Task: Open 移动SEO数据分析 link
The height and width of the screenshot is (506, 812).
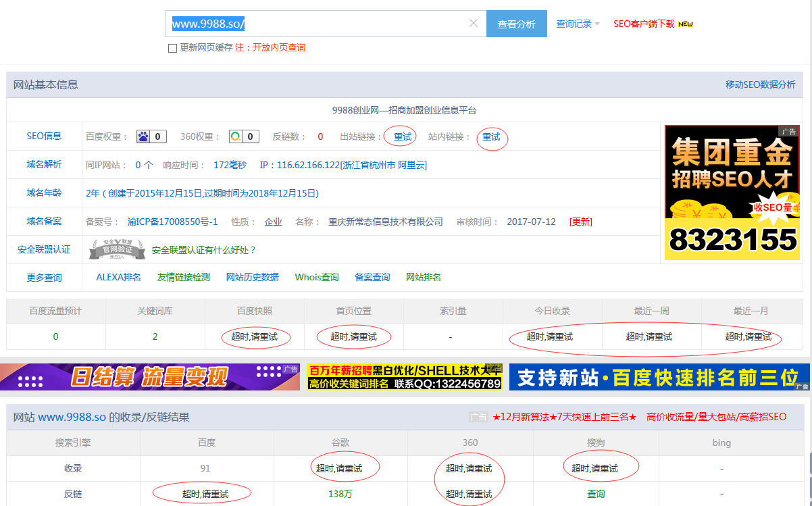Action: pyautogui.click(x=760, y=84)
